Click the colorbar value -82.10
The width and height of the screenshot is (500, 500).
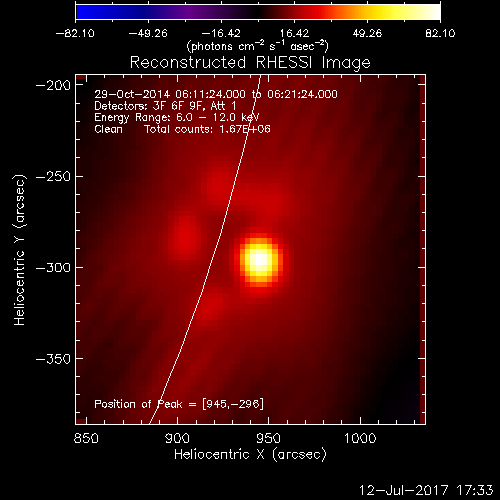pyautogui.click(x=75, y=33)
